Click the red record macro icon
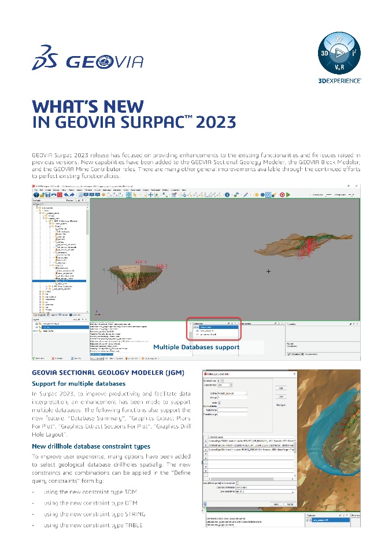 click(282, 195)
